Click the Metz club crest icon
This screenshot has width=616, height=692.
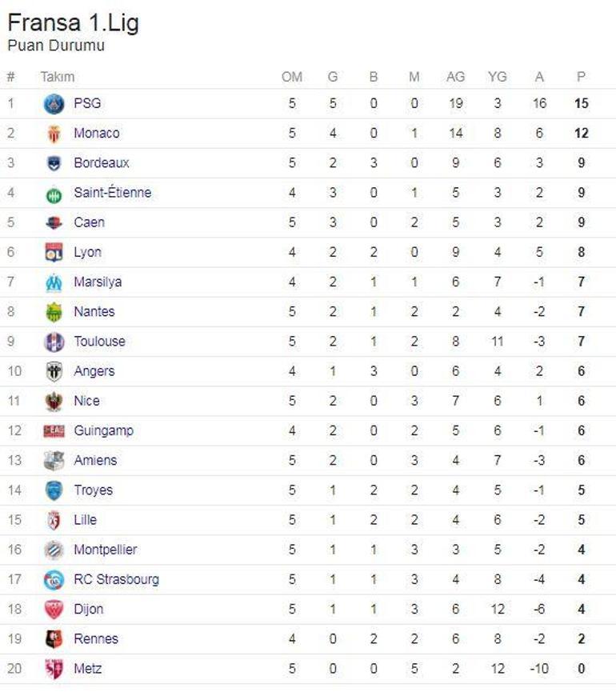54,669
